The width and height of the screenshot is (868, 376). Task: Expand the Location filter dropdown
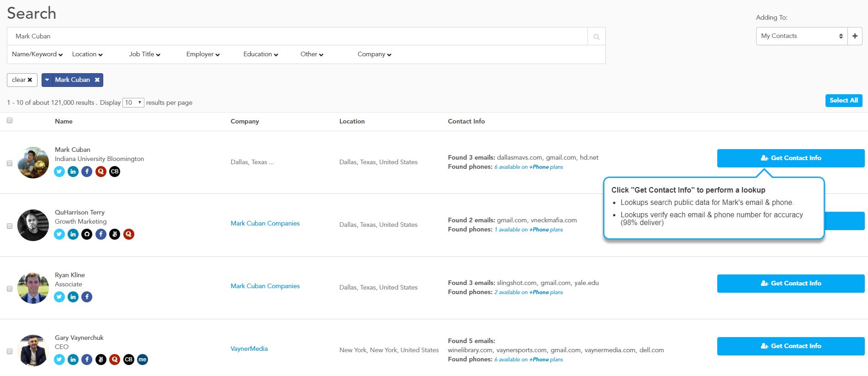(87, 54)
